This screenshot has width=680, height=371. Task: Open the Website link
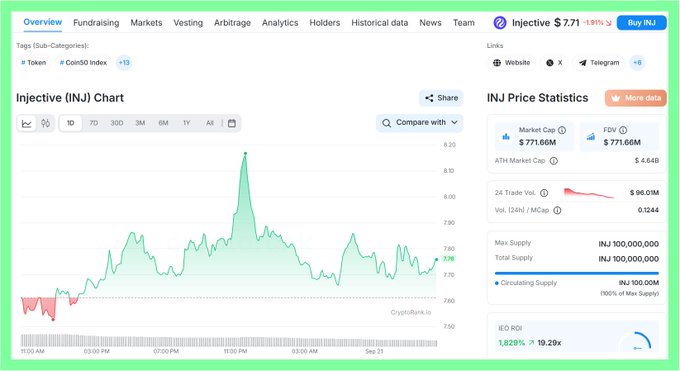click(511, 62)
